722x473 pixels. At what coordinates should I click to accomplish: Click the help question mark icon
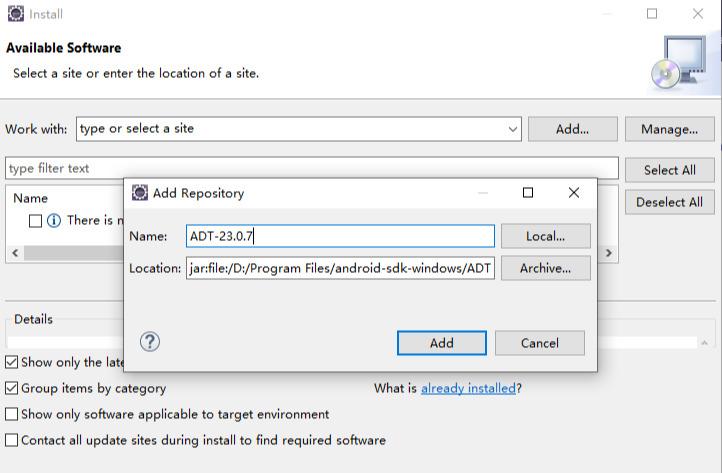[x=150, y=342]
